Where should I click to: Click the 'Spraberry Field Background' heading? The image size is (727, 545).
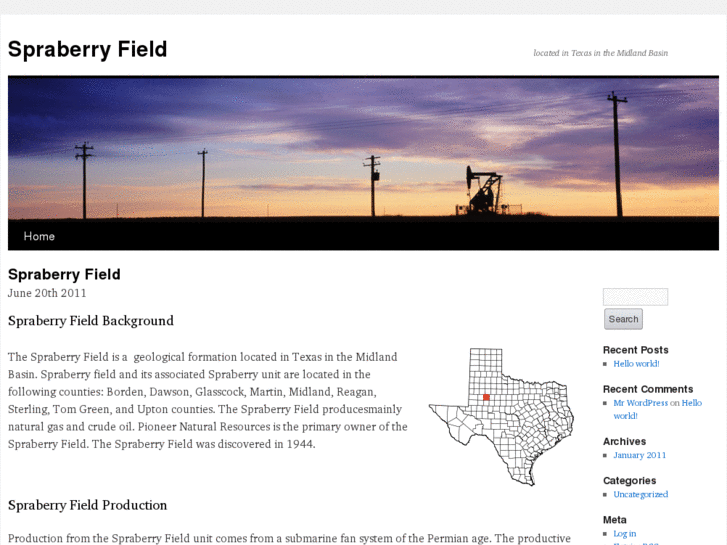click(x=91, y=321)
